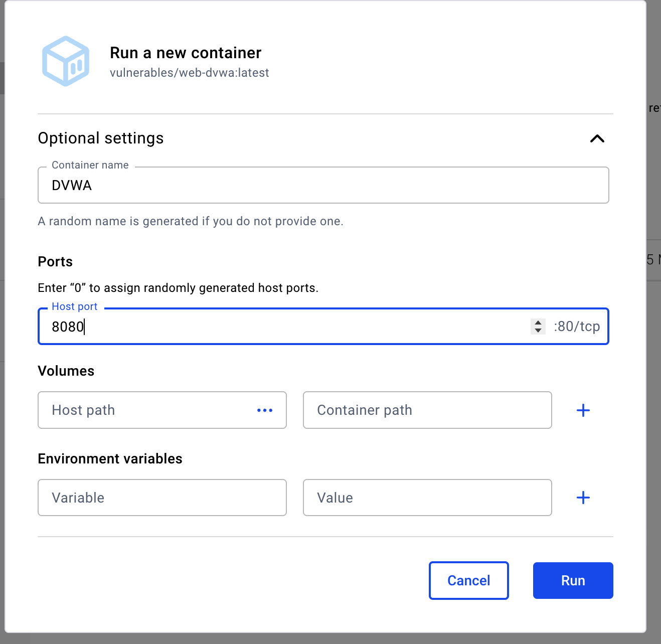Screen dimensions: 661x644
Task: Click the Variable input field
Action: (162, 498)
